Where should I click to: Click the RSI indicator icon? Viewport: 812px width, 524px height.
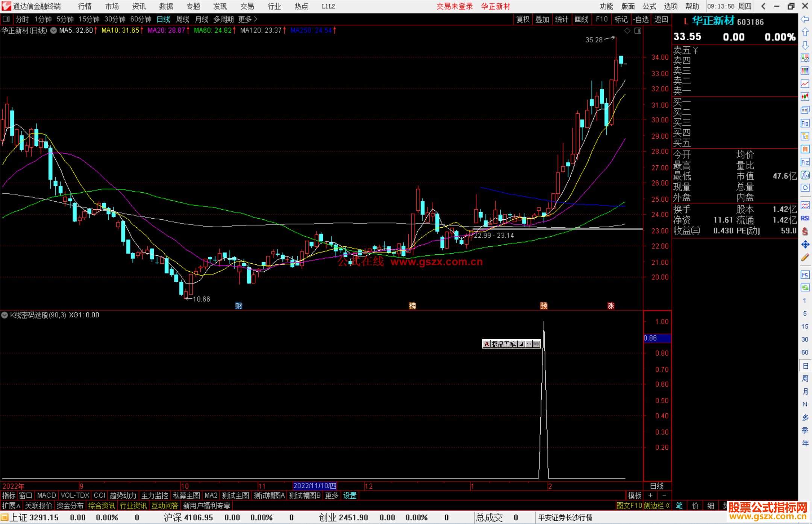point(804,218)
